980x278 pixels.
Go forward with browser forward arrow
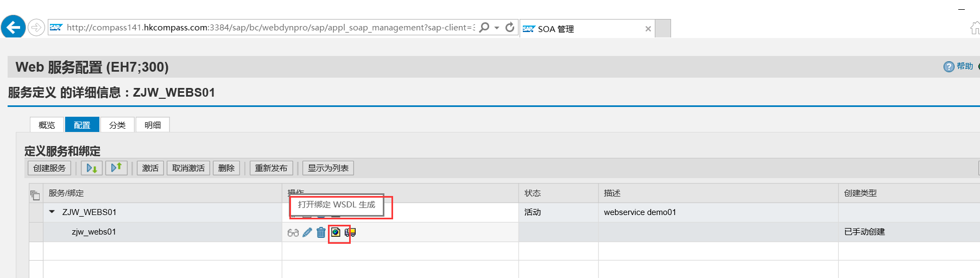(x=36, y=27)
